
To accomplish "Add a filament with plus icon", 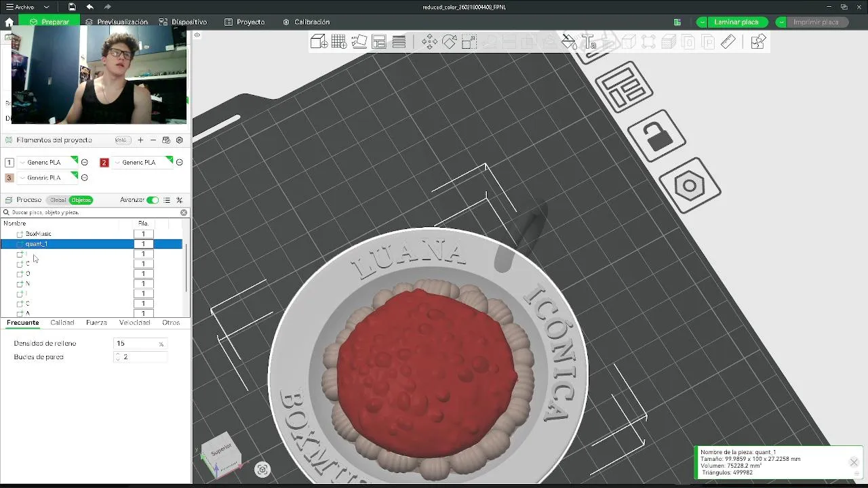I will tap(140, 140).
